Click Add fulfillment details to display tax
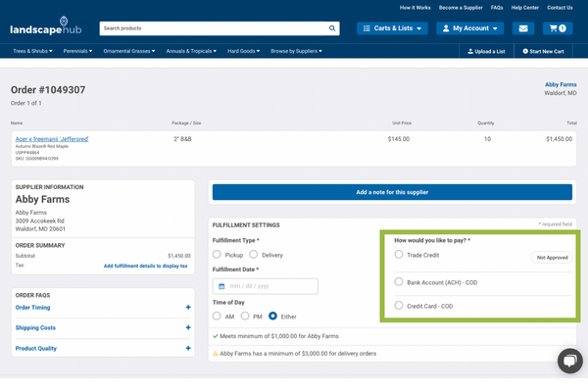588x392 pixels. 145,266
